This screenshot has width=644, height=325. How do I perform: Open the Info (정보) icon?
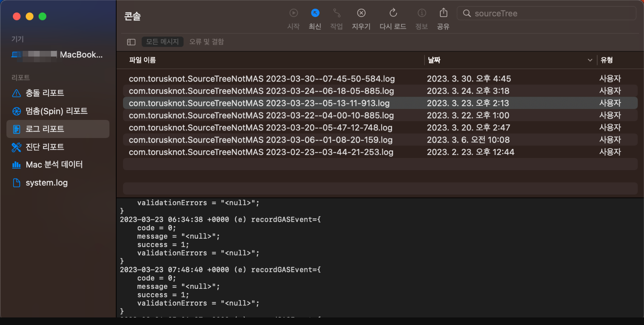click(422, 13)
